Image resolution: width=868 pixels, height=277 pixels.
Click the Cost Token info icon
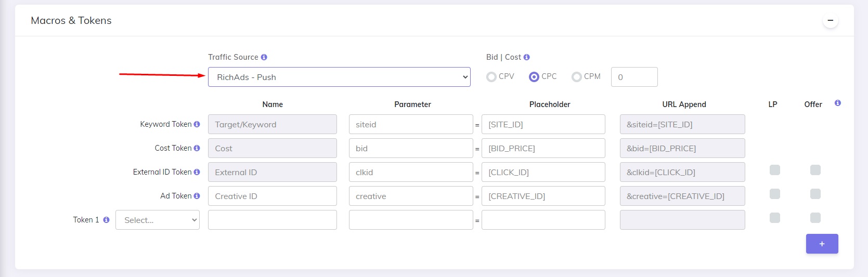pos(197,148)
